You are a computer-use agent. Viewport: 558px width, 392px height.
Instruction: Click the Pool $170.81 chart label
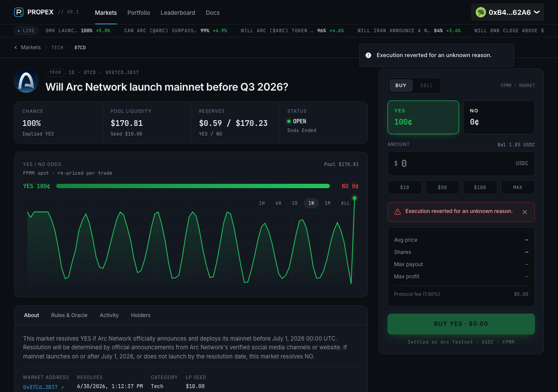[x=341, y=164]
